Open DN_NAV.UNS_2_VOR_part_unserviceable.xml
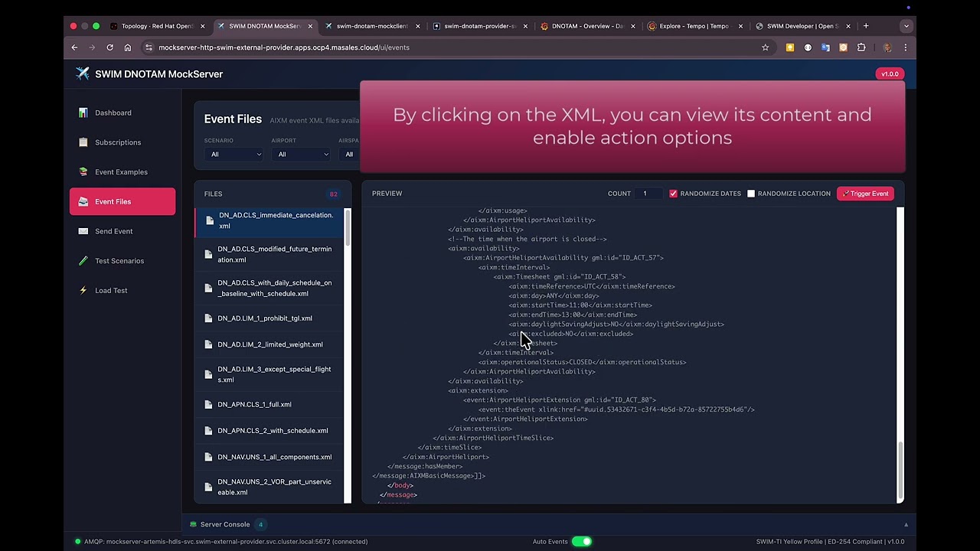 [269, 487]
